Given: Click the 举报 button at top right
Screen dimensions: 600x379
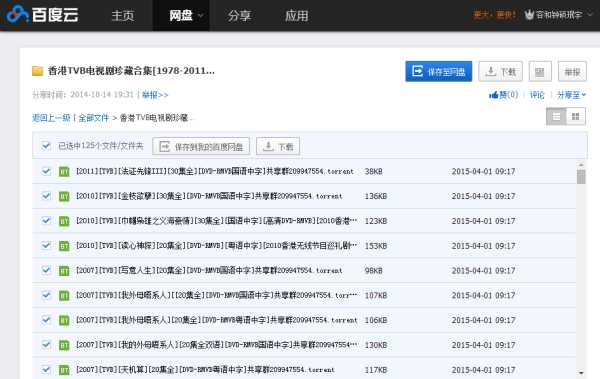Looking at the screenshot, I should 572,71.
